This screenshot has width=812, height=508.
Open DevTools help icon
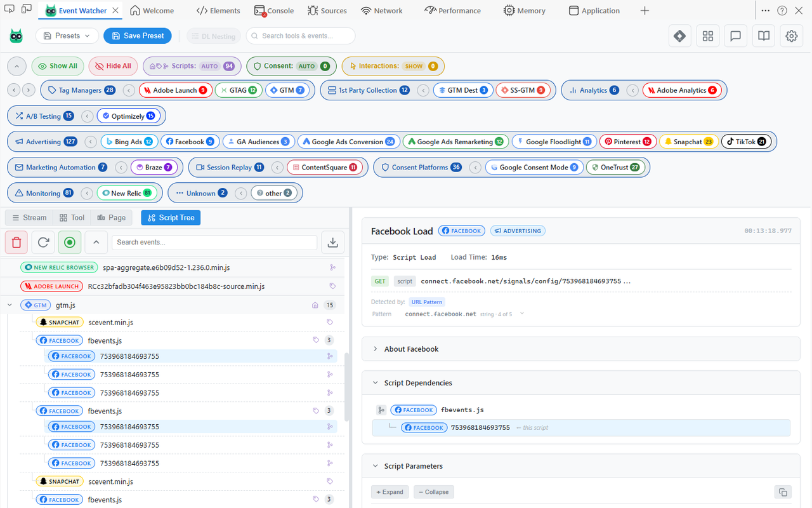[x=782, y=10]
